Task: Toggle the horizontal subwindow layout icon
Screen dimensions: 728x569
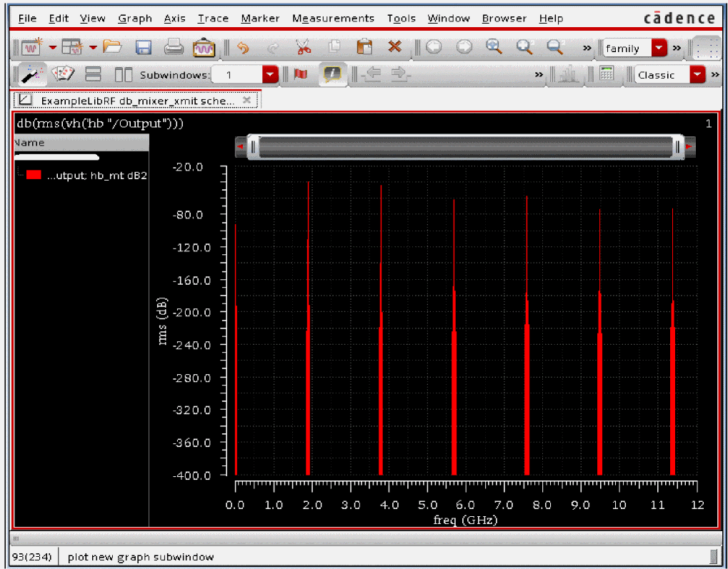Action: [93, 75]
